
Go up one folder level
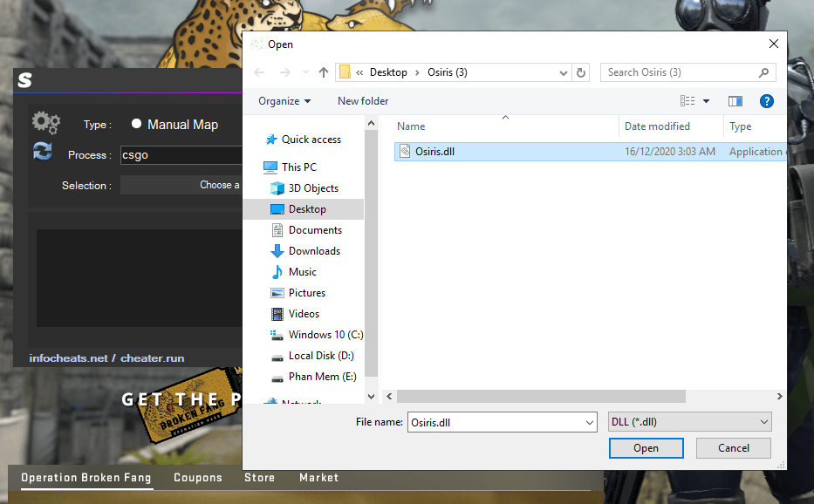point(324,72)
